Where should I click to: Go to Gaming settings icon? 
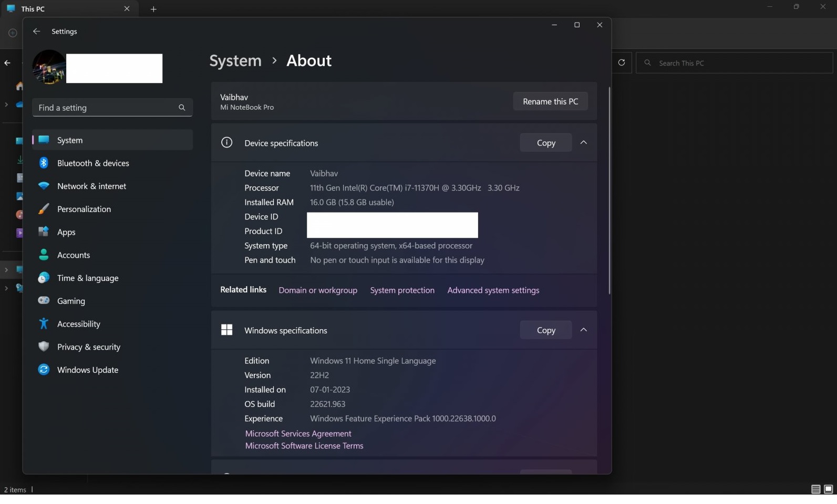click(44, 301)
